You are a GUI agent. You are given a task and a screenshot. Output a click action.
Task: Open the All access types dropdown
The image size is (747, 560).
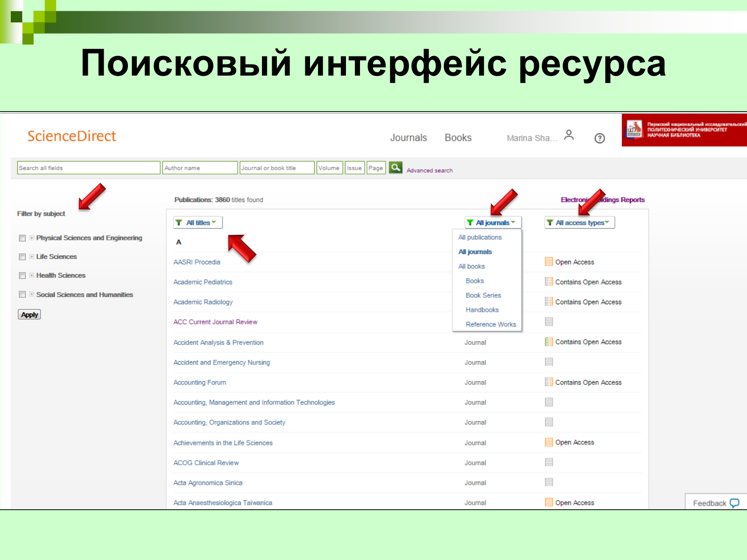click(x=579, y=223)
